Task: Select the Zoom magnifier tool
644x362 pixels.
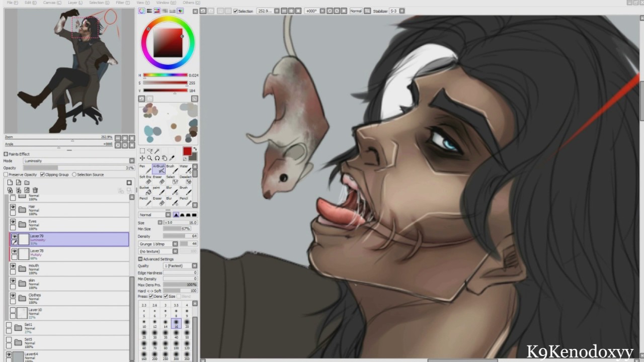Action: [149, 158]
